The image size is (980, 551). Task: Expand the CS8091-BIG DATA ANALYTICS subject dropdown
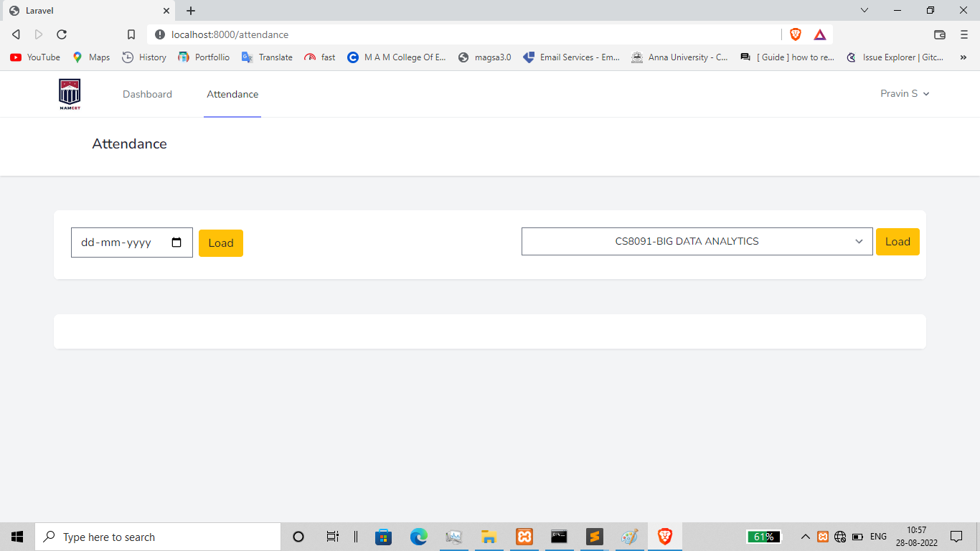[697, 241]
